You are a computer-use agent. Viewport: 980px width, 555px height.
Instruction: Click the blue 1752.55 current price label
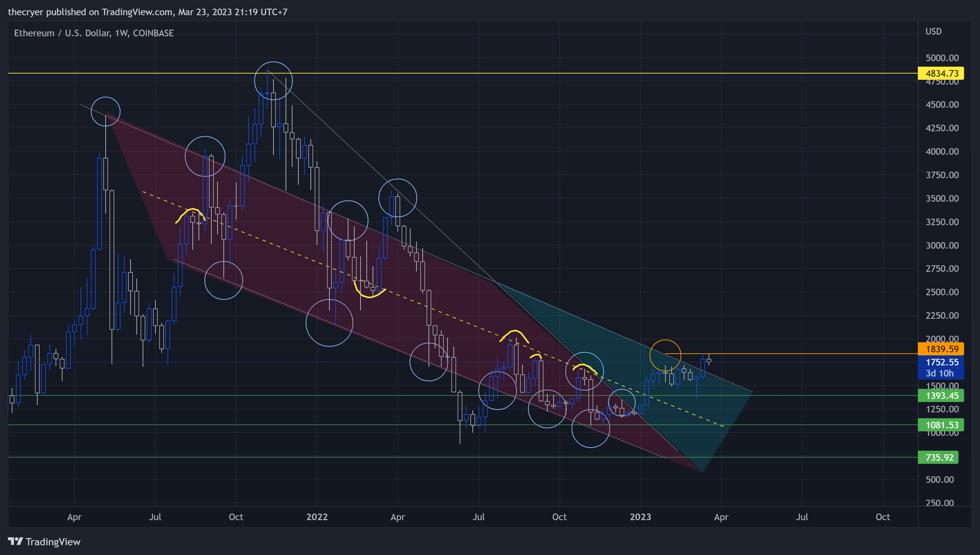[x=941, y=362]
